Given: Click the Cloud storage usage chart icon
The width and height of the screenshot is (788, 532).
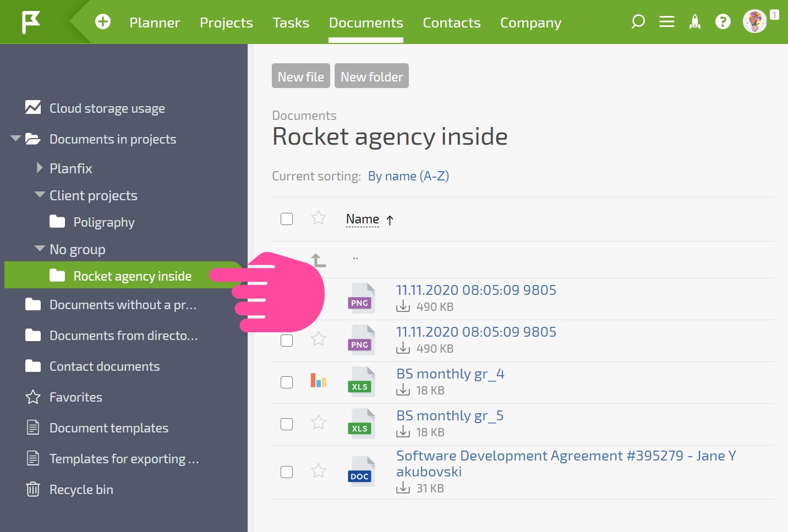Looking at the screenshot, I should coord(33,108).
